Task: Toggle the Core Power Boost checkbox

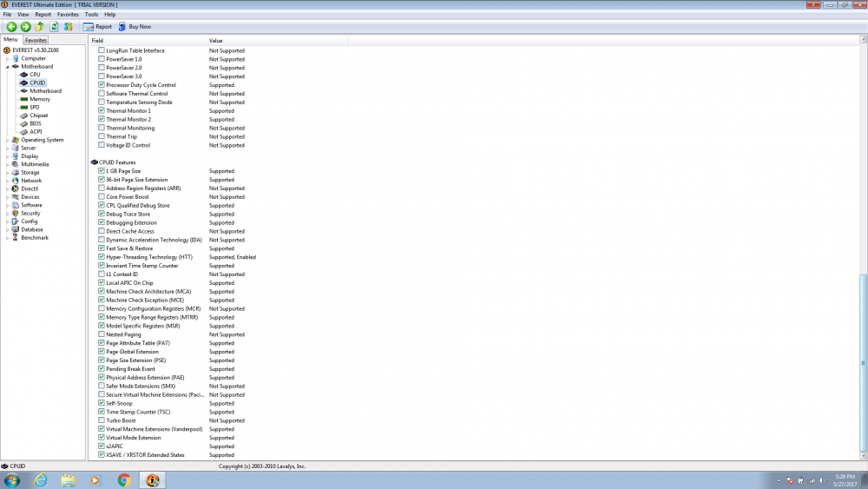Action: click(x=102, y=196)
